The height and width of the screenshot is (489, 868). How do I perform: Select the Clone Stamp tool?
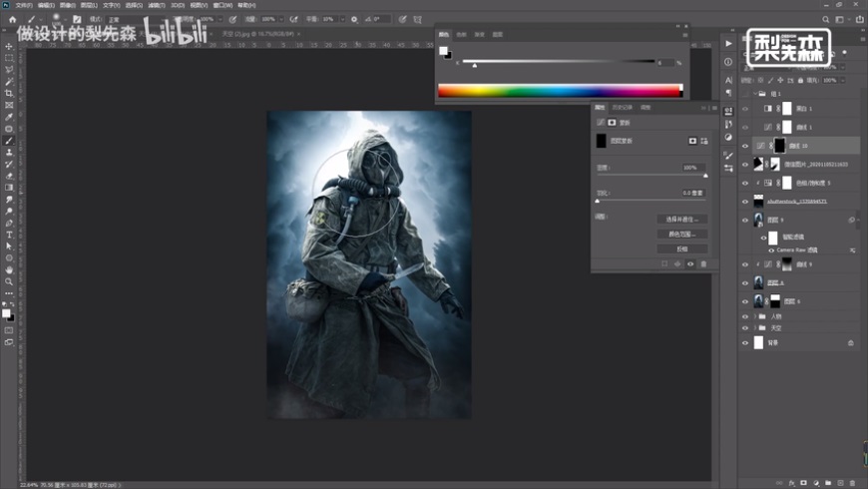tap(9, 153)
